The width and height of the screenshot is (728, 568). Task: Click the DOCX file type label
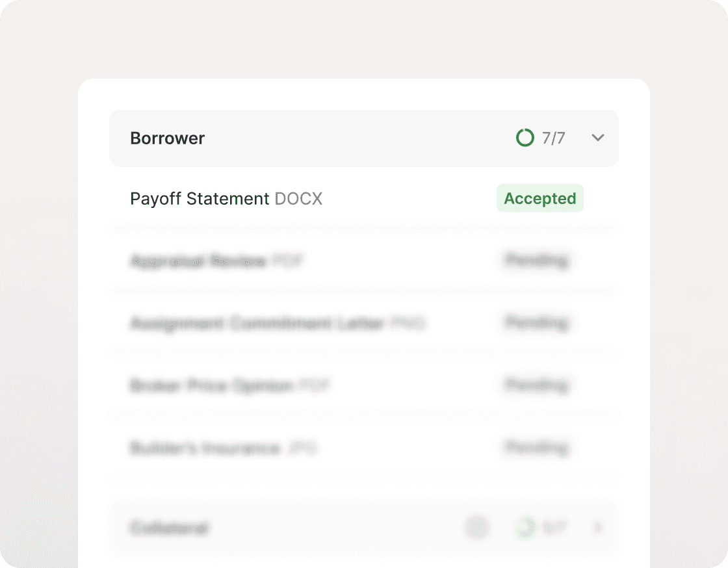tap(298, 199)
